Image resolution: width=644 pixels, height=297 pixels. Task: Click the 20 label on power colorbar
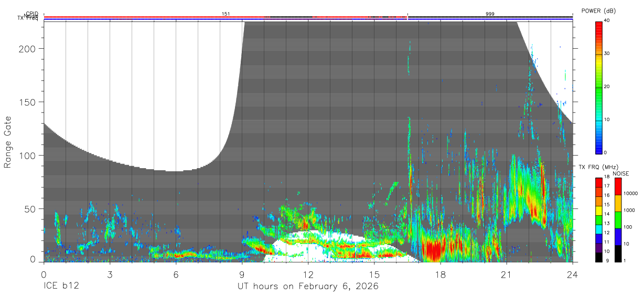tap(607, 87)
